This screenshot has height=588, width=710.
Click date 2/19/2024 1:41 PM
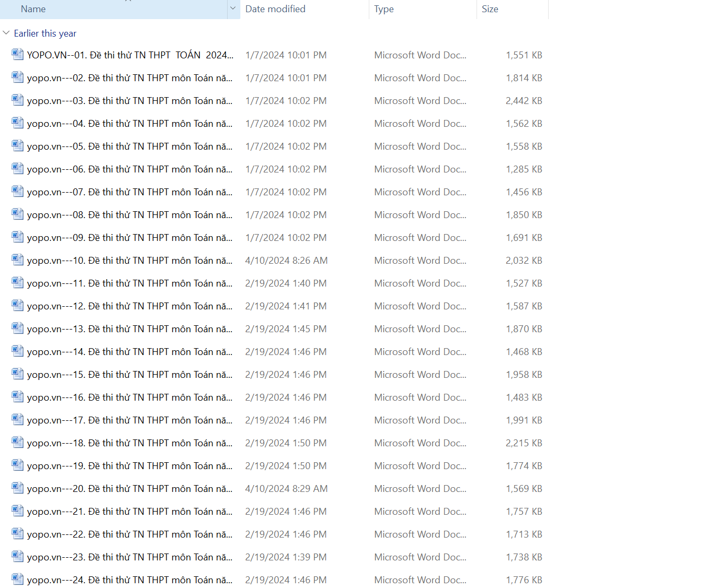(286, 306)
